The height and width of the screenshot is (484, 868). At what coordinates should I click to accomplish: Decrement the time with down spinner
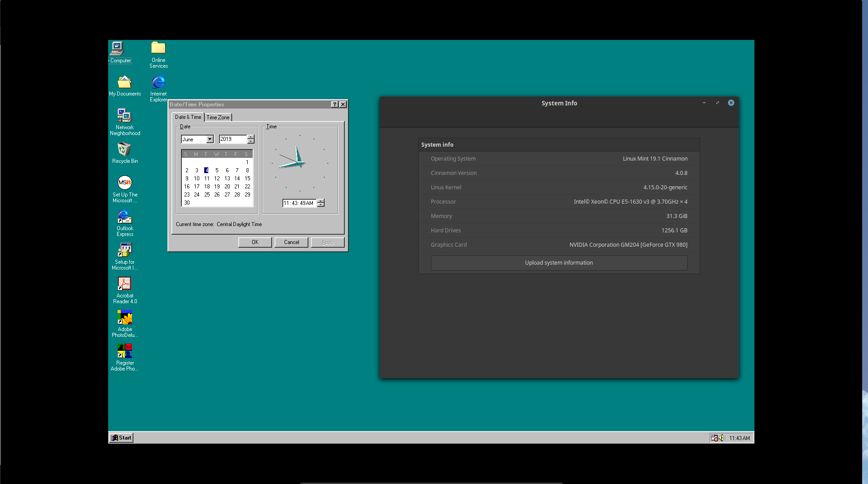[x=321, y=205]
